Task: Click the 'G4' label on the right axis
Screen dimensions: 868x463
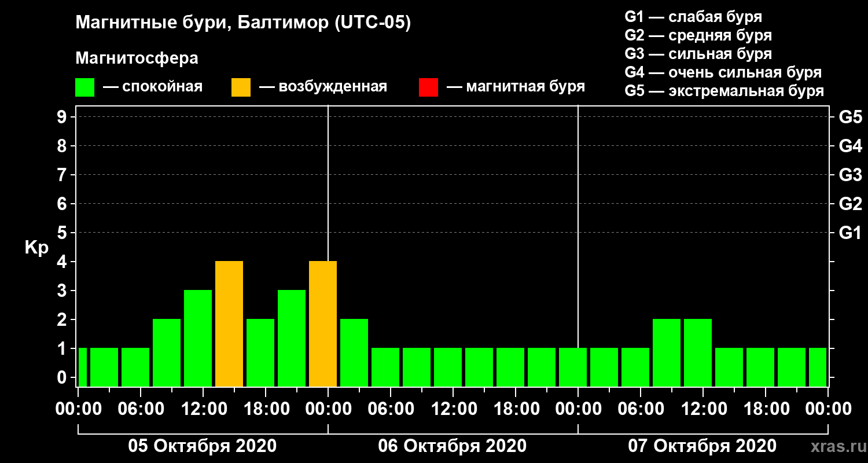Action: coord(851,146)
